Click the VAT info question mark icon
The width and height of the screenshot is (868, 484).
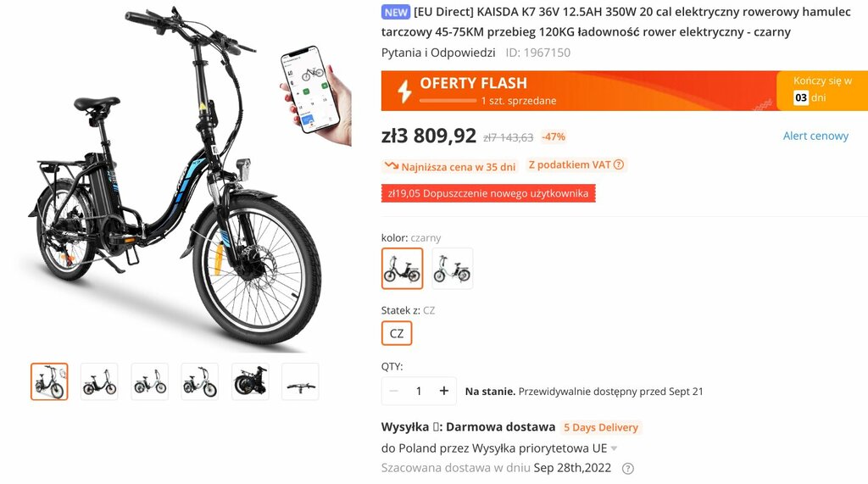(x=619, y=164)
